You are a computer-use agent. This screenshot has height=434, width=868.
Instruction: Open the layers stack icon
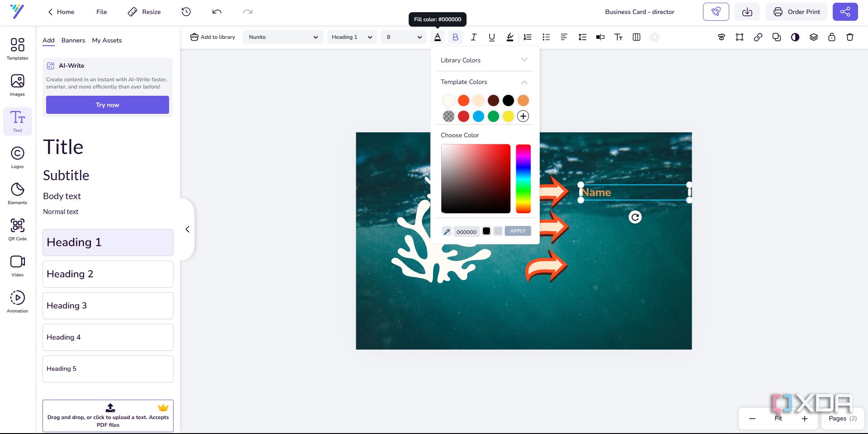click(814, 37)
